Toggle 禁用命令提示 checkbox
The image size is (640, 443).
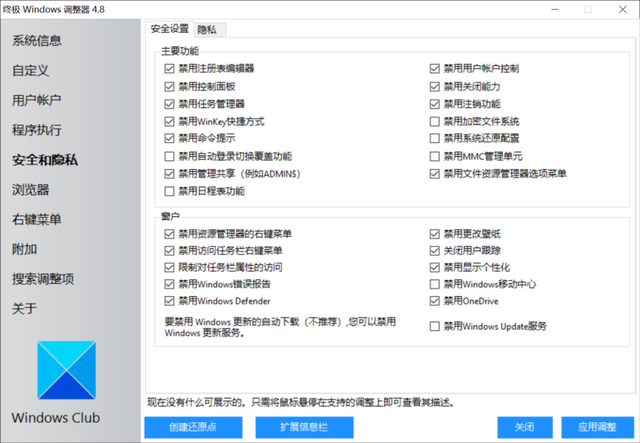coord(169,138)
